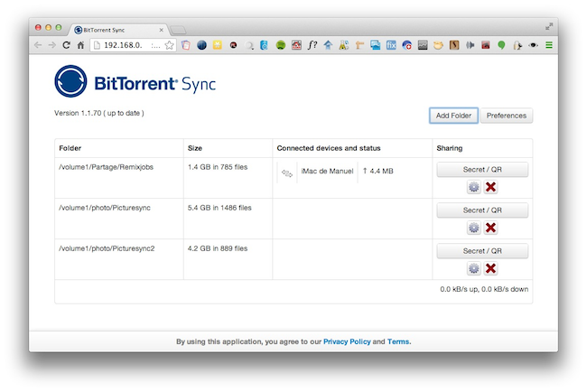
Task: Click the browser back arrow
Action: [38, 45]
